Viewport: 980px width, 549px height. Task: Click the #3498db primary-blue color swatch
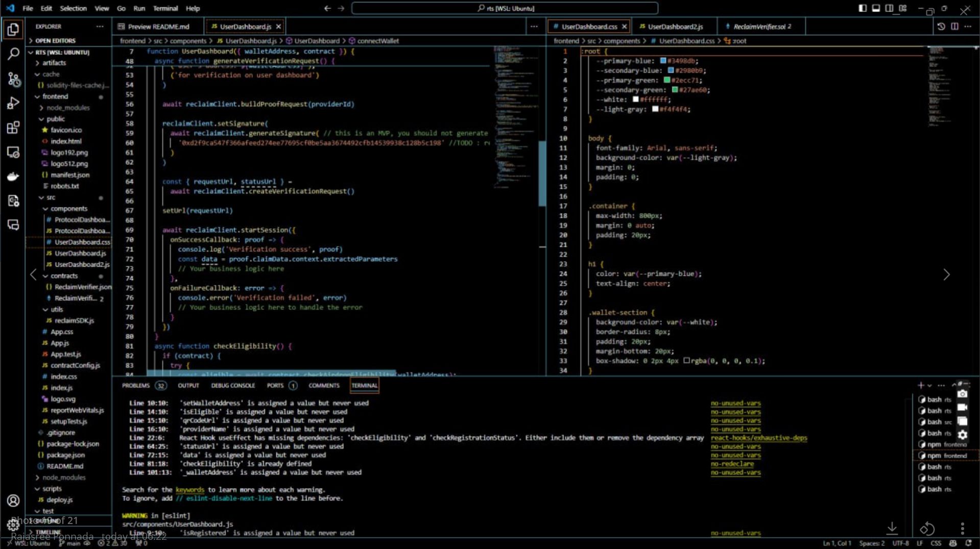(x=663, y=61)
